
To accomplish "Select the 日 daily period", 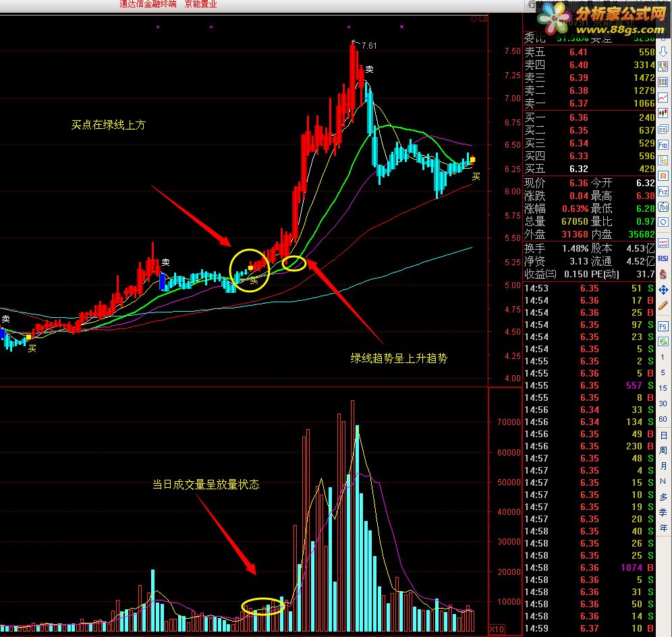I will click(663, 435).
